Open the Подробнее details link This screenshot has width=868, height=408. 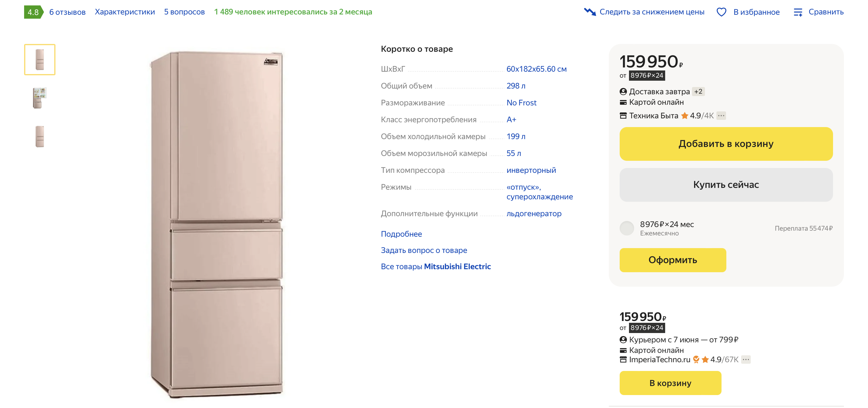(401, 234)
